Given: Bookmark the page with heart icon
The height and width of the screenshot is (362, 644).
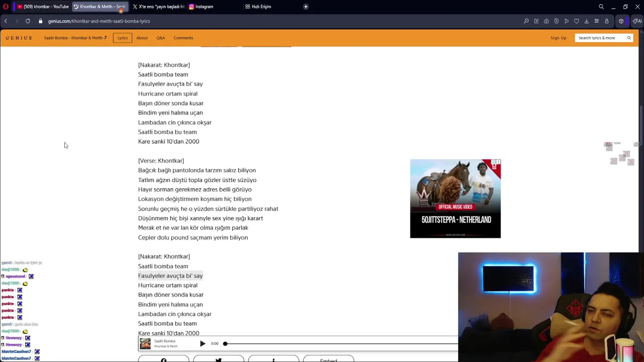Looking at the screenshot, I should [577, 21].
